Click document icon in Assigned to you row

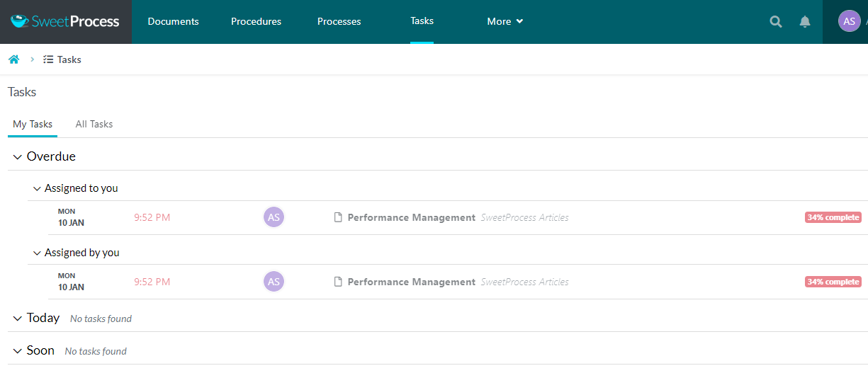pyautogui.click(x=338, y=217)
